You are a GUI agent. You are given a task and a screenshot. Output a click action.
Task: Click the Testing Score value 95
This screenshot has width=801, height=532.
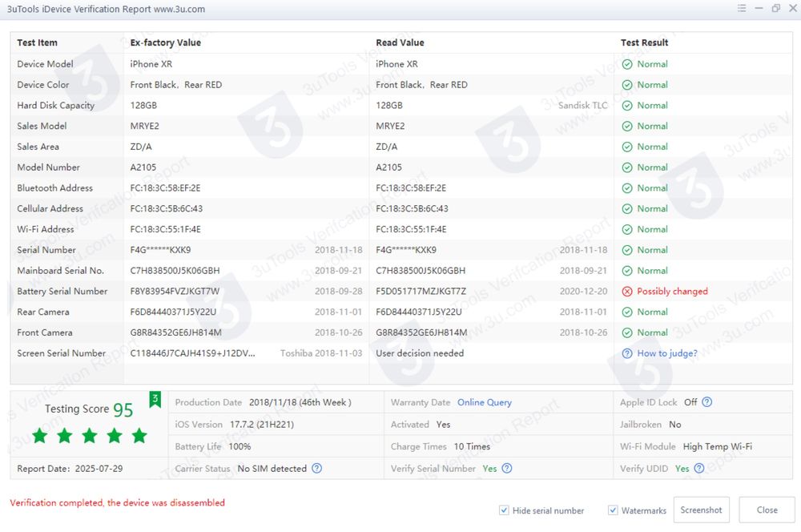pos(123,409)
